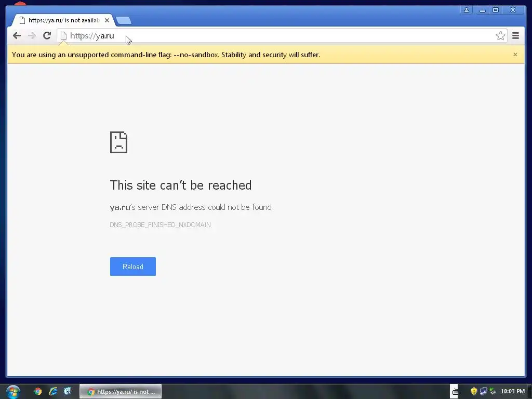Open the Chrome hamburger menu
This screenshot has width=532, height=399.
click(x=515, y=36)
